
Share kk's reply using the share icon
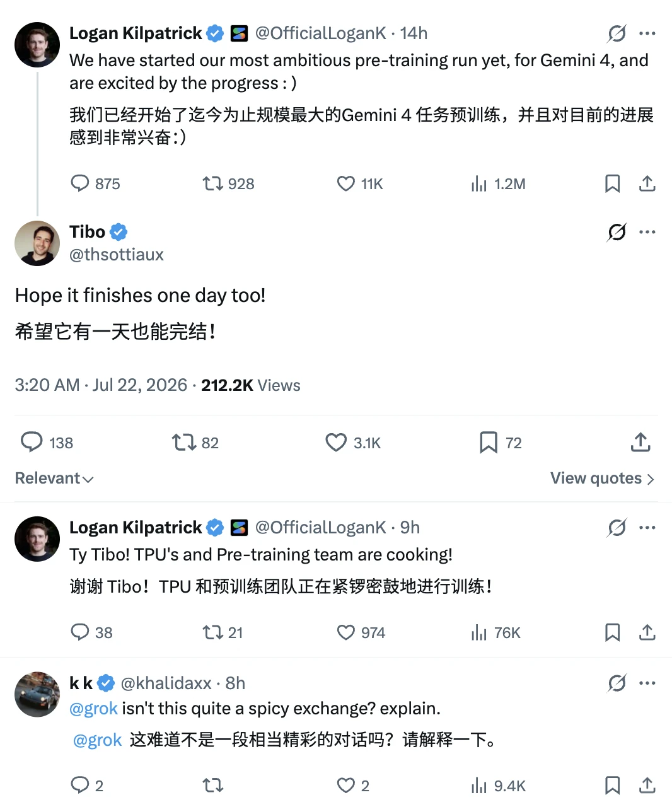(x=647, y=785)
